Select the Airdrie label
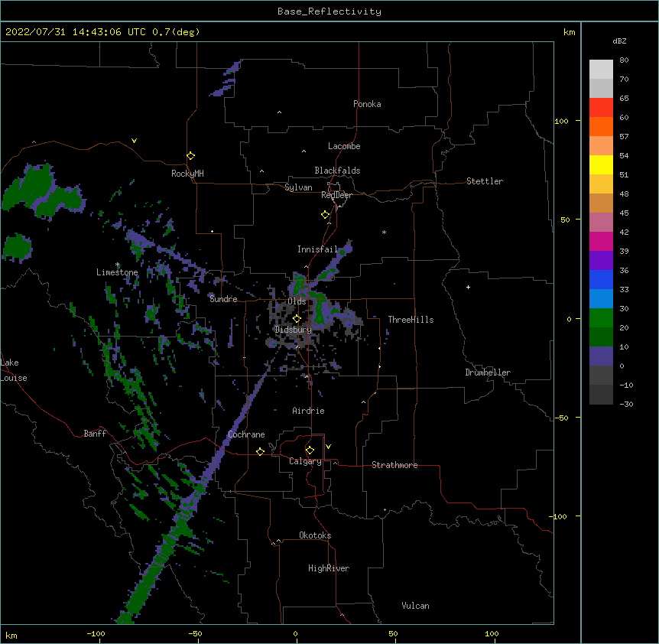This screenshot has width=659, height=644. point(308,411)
